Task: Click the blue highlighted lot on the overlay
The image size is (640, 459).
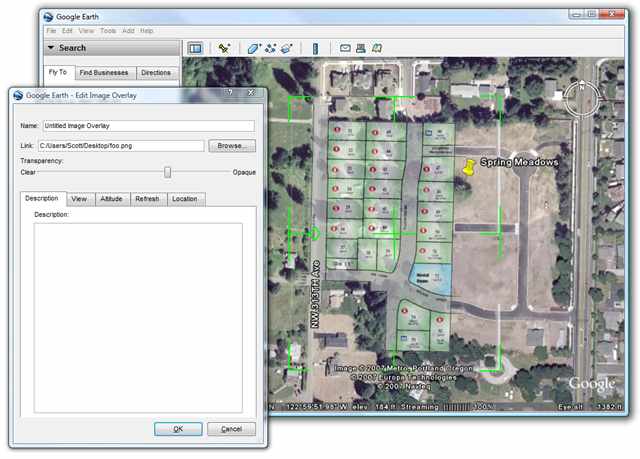Action: coord(432,278)
